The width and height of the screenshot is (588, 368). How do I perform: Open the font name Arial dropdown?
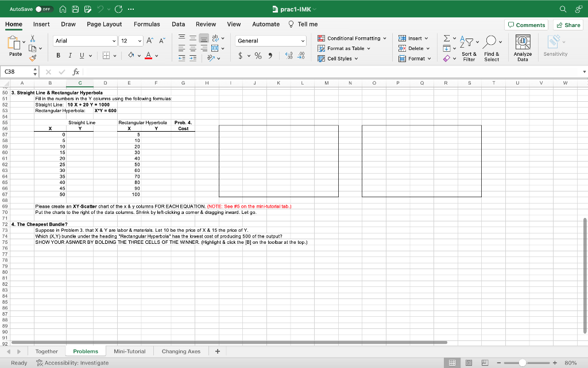point(114,41)
